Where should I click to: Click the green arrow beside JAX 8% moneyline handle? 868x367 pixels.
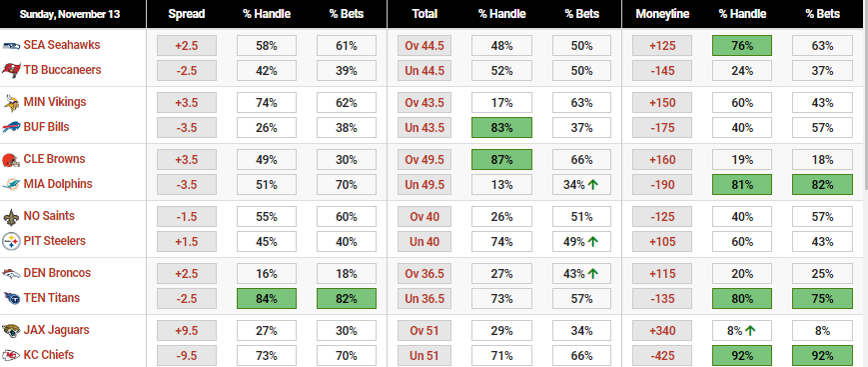[751, 331]
